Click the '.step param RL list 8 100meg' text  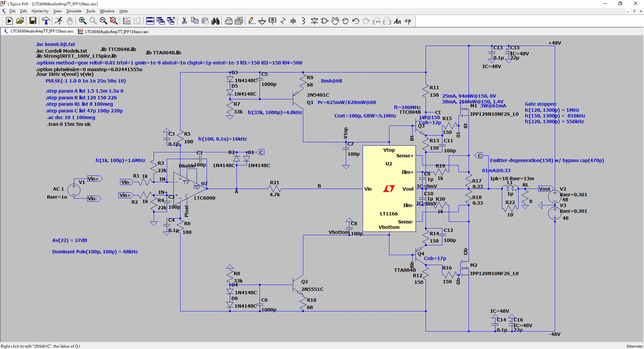click(79, 104)
